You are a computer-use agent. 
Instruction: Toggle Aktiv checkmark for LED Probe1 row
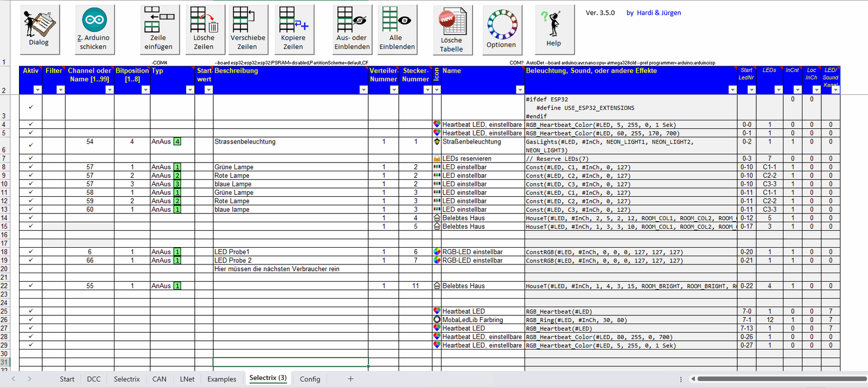tap(31, 252)
